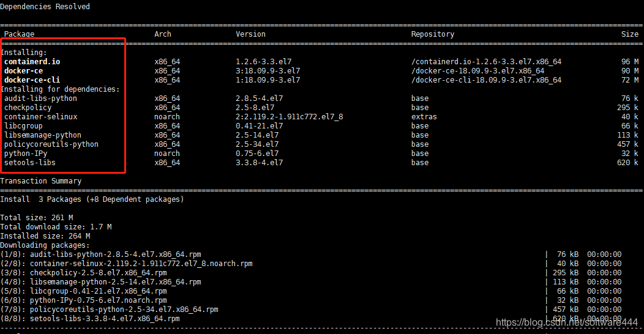Select package name 'setools-libs' in table
Image resolution: width=644 pixels, height=334 pixels.
tap(29, 163)
